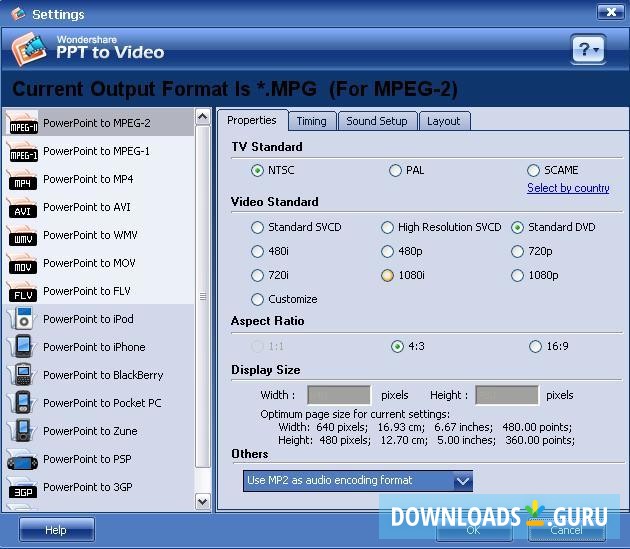Choose Standard DVD video standard
The width and height of the screenshot is (630, 549).
[x=518, y=227]
